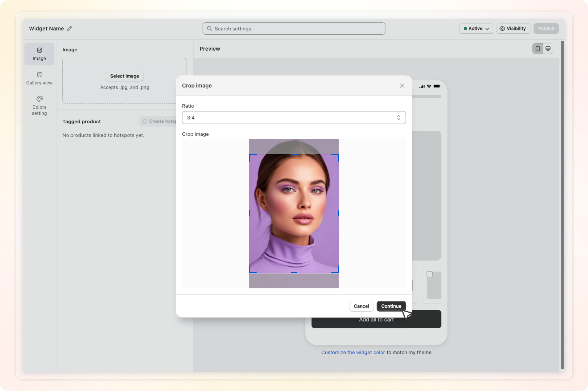Tick the product checkbox in preview
588x391 pixels.
(429, 274)
